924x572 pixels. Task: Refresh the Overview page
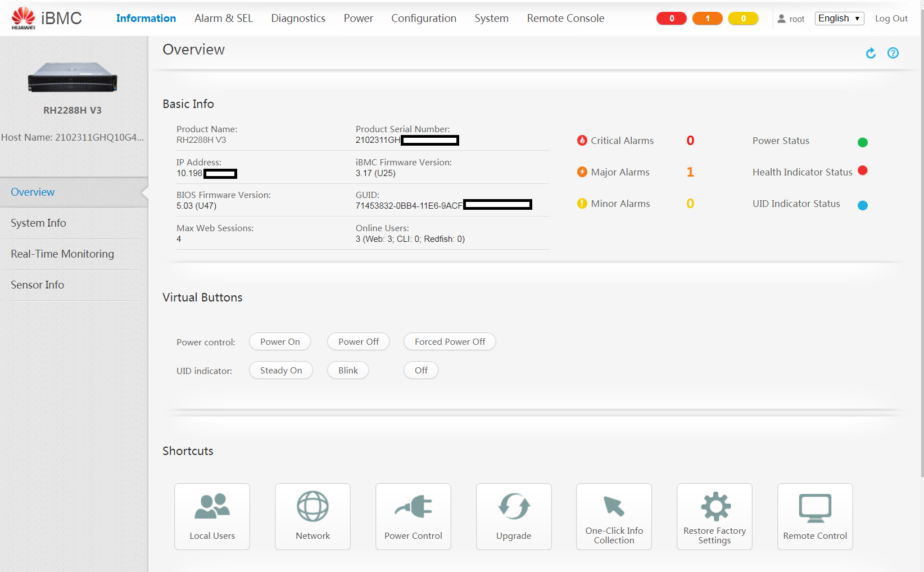point(871,53)
